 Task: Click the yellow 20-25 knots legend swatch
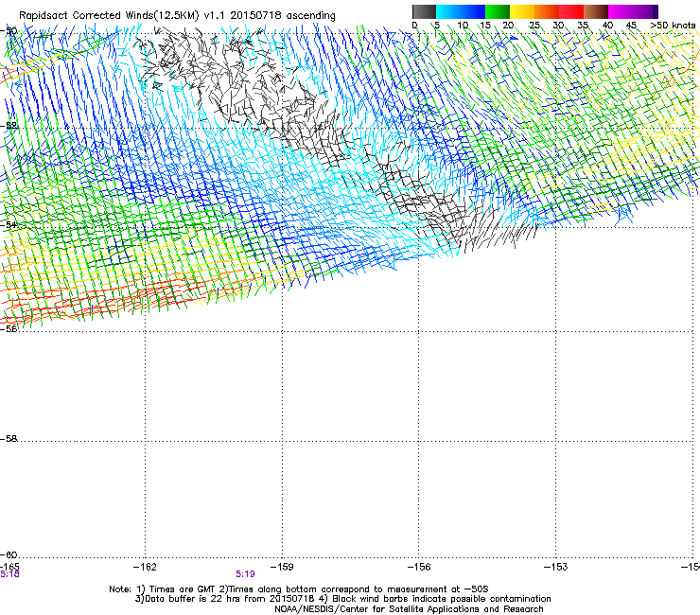point(522,11)
